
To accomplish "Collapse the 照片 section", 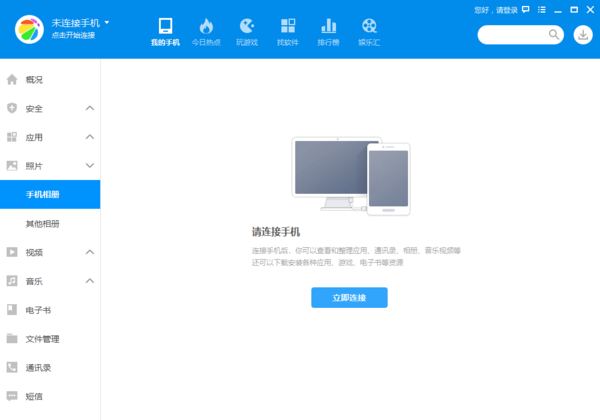I will [89, 165].
